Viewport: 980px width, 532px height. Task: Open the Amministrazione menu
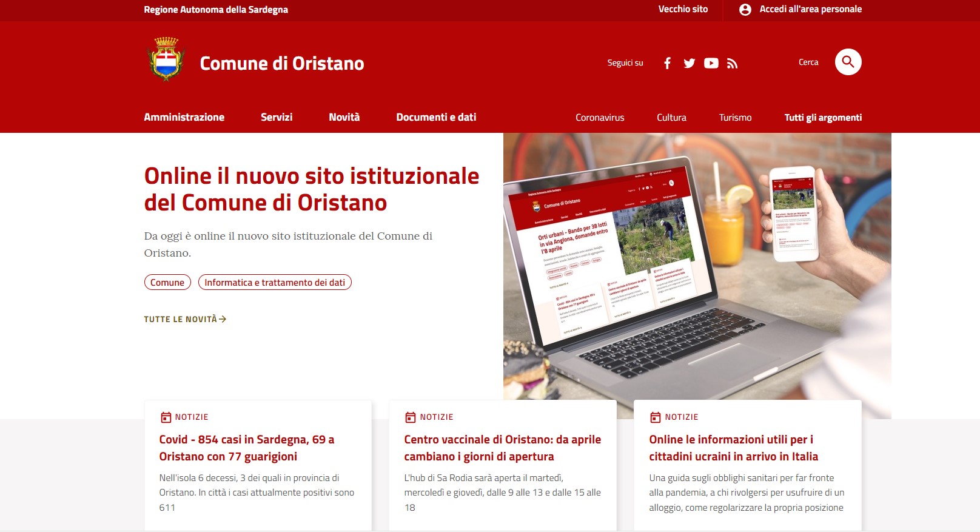click(184, 117)
